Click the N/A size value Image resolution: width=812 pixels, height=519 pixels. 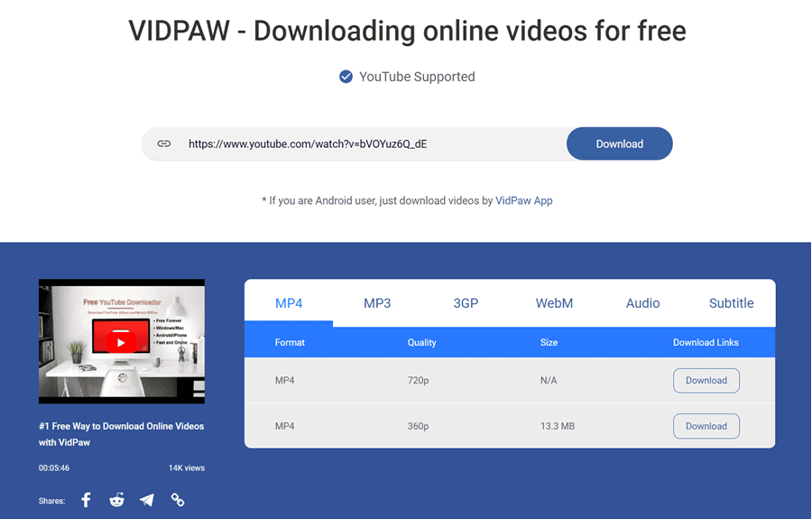549,380
